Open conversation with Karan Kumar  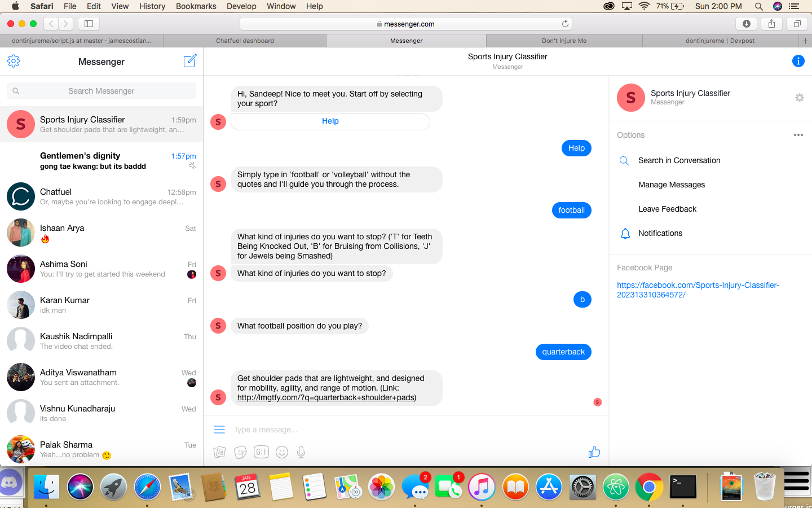tap(101, 305)
